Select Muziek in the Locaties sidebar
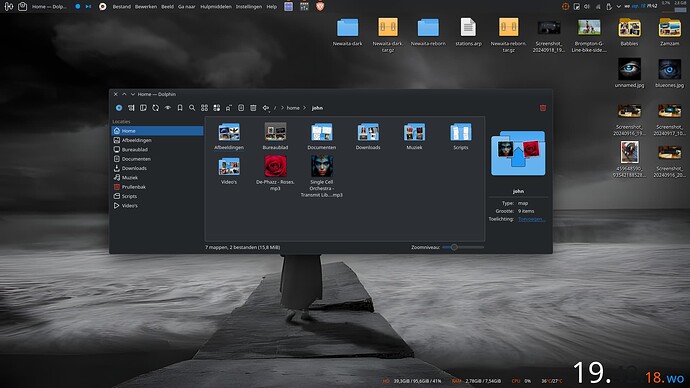 (158, 177)
